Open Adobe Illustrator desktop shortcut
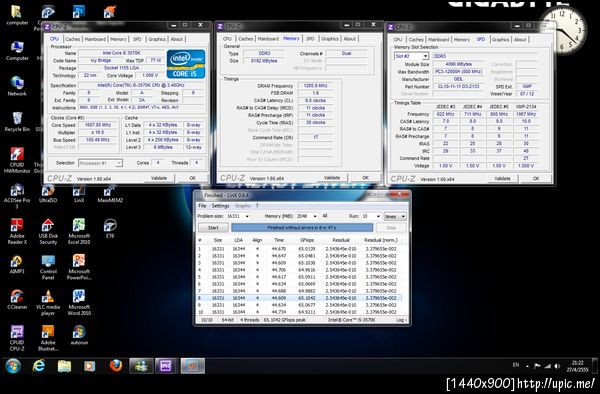The width and height of the screenshot is (600, 394). click(x=48, y=338)
